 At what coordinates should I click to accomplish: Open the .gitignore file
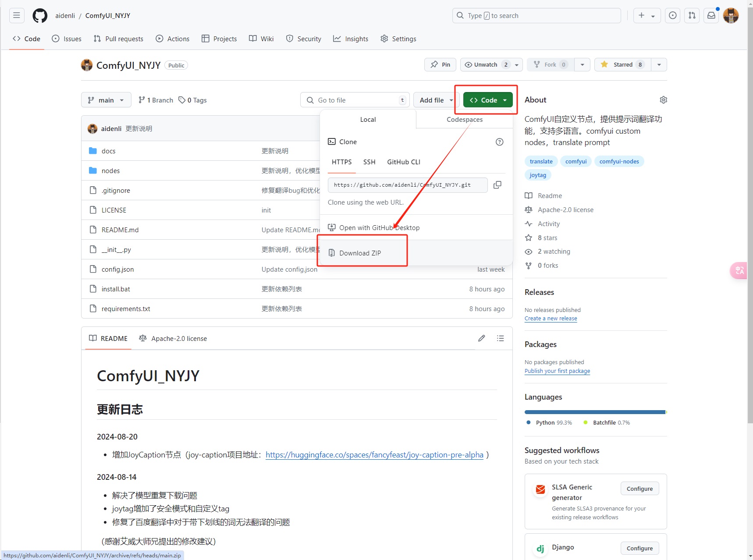(116, 191)
